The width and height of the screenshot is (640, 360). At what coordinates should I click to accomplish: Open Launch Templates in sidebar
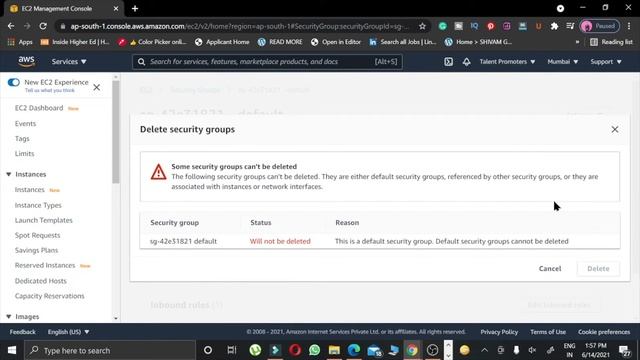[x=44, y=220]
